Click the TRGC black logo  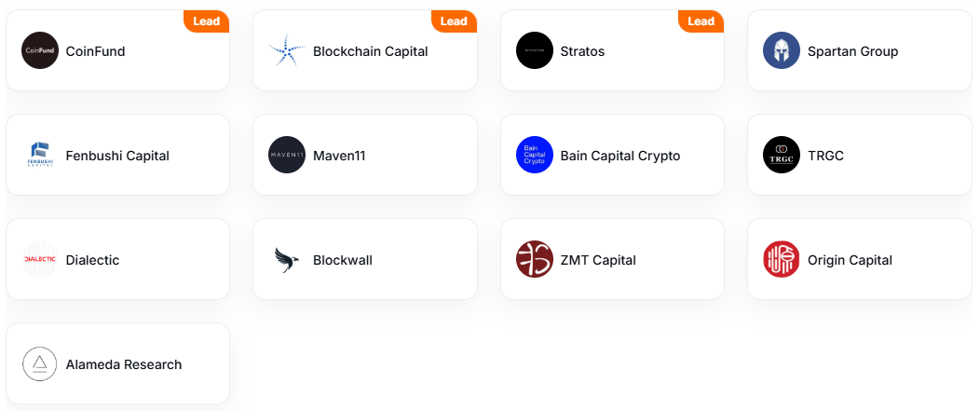782,155
